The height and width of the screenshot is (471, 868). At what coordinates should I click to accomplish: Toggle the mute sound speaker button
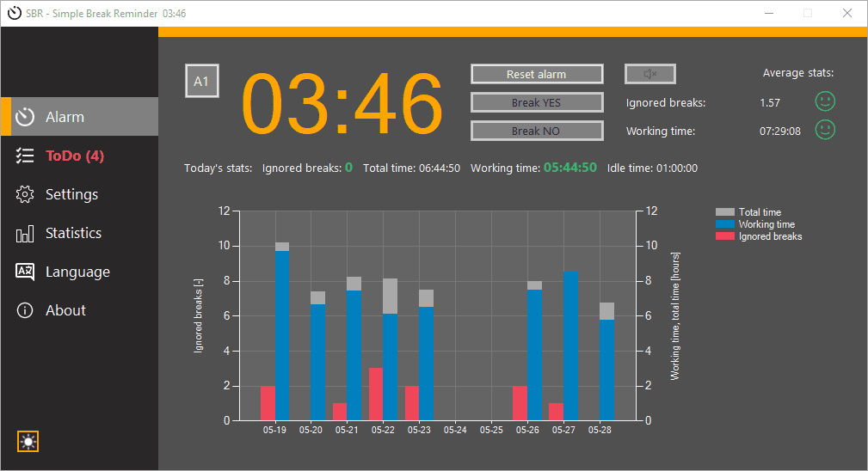point(649,74)
